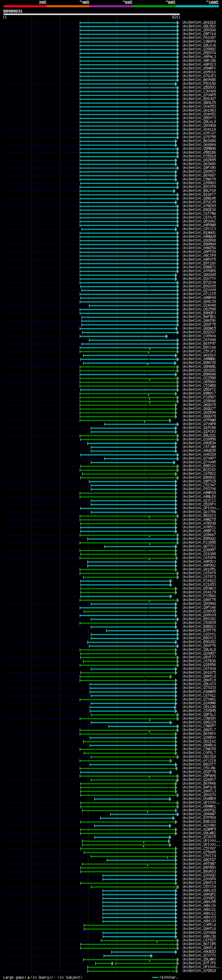The image size is (222, 980).
Task: Select the UniRef100_Q9XHG8 label
Action: (x=199, y=125)
